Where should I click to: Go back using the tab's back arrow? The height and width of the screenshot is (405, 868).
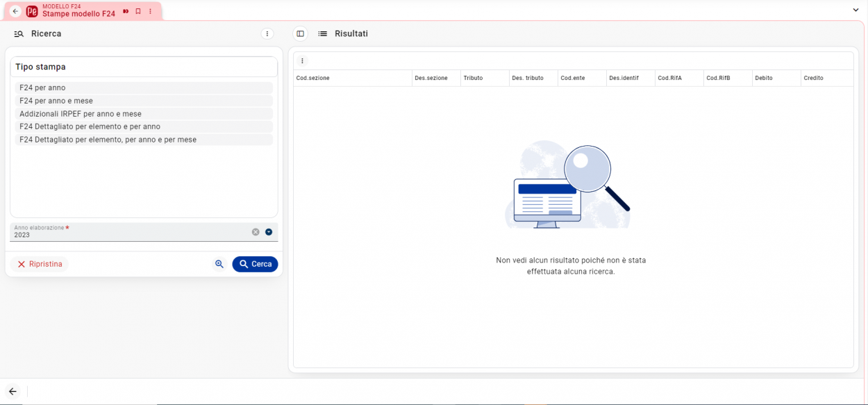pyautogui.click(x=15, y=11)
